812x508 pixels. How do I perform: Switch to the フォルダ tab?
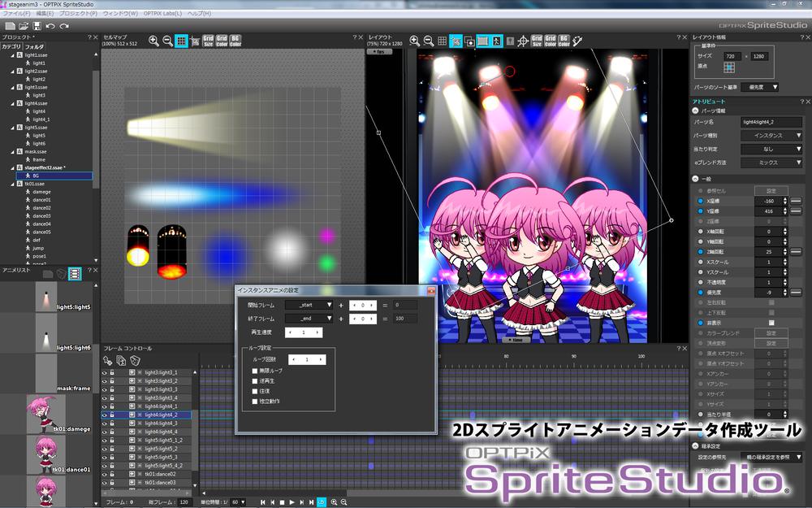tap(34, 46)
